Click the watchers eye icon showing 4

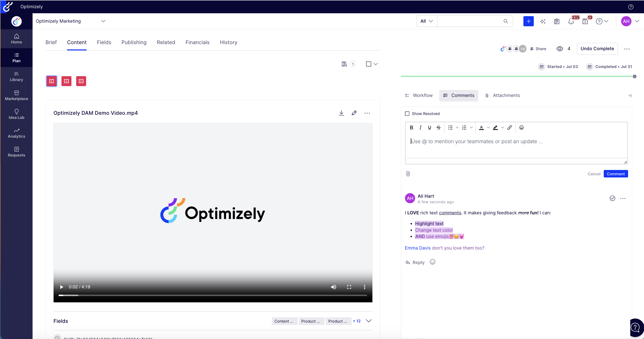click(560, 49)
